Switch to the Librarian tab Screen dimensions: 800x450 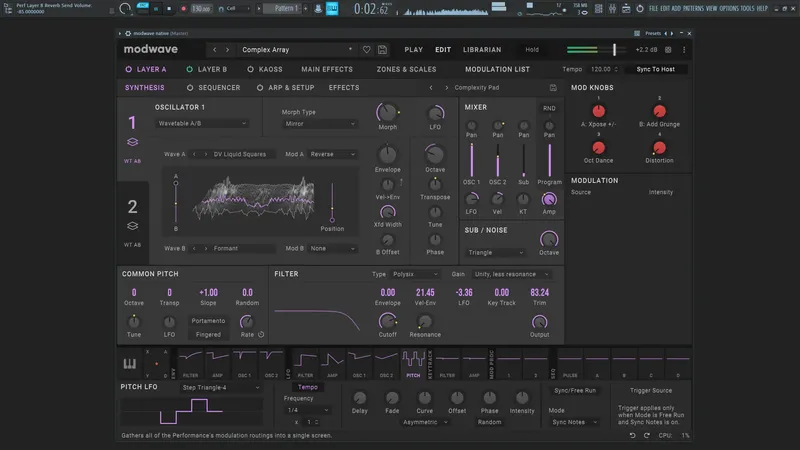(482, 49)
